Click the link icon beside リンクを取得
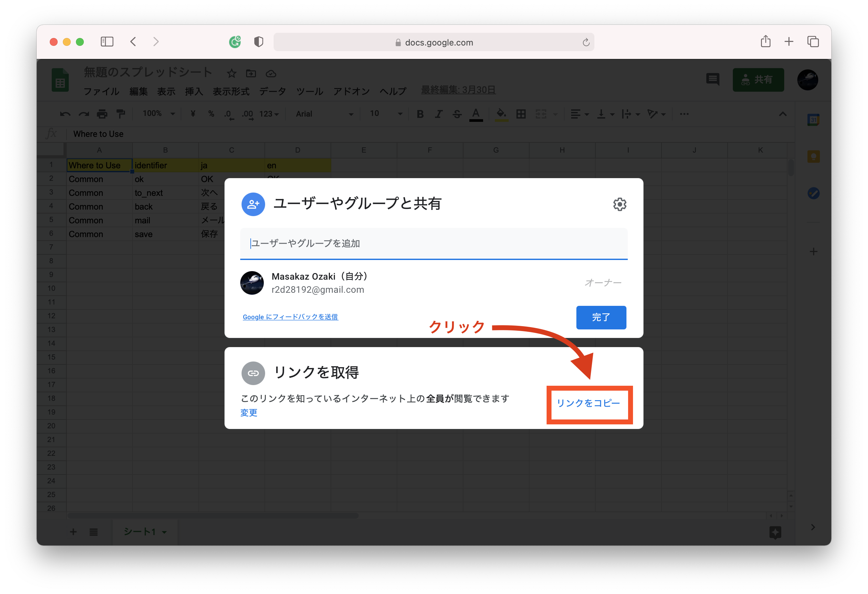Viewport: 868px width, 594px height. click(x=253, y=373)
